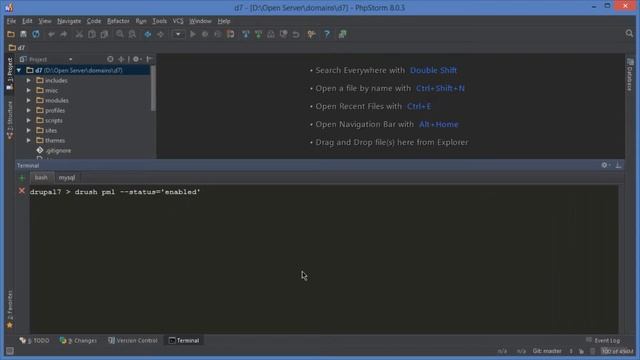Click Collapse All in Project panel
This screenshot has height=360, width=640.
pos(121,59)
